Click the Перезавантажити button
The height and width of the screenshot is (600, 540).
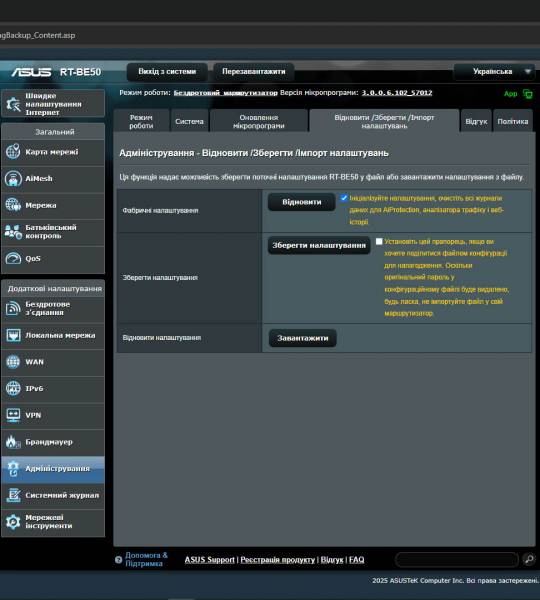(x=254, y=72)
